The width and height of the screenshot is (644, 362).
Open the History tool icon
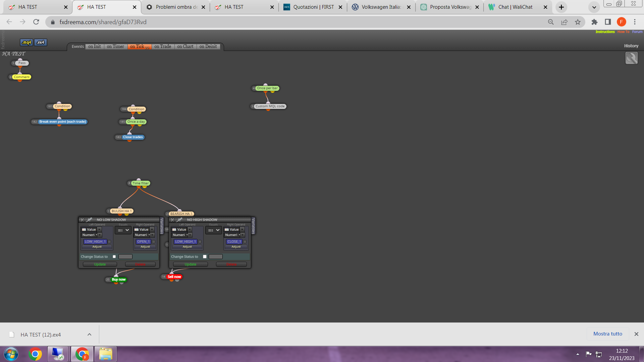(x=631, y=58)
